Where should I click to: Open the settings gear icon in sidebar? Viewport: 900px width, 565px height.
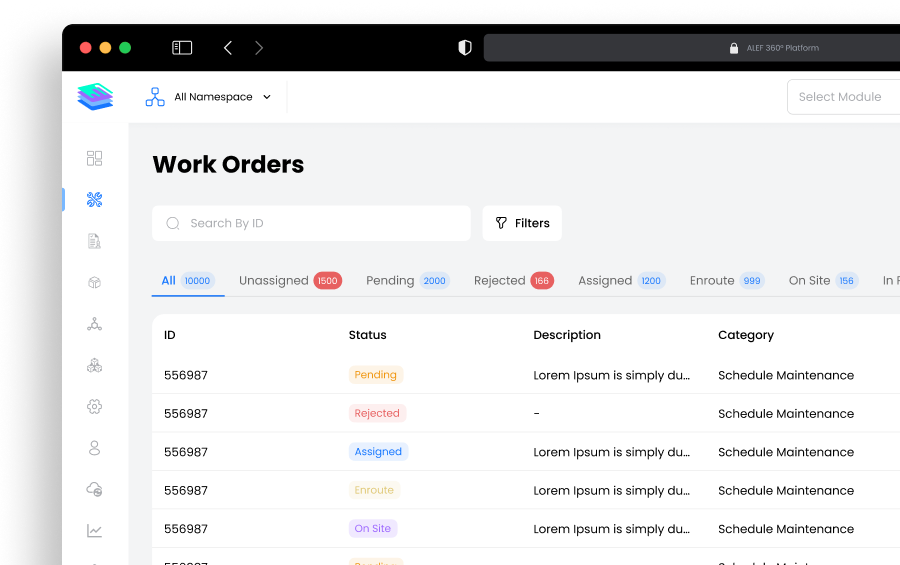coord(95,406)
